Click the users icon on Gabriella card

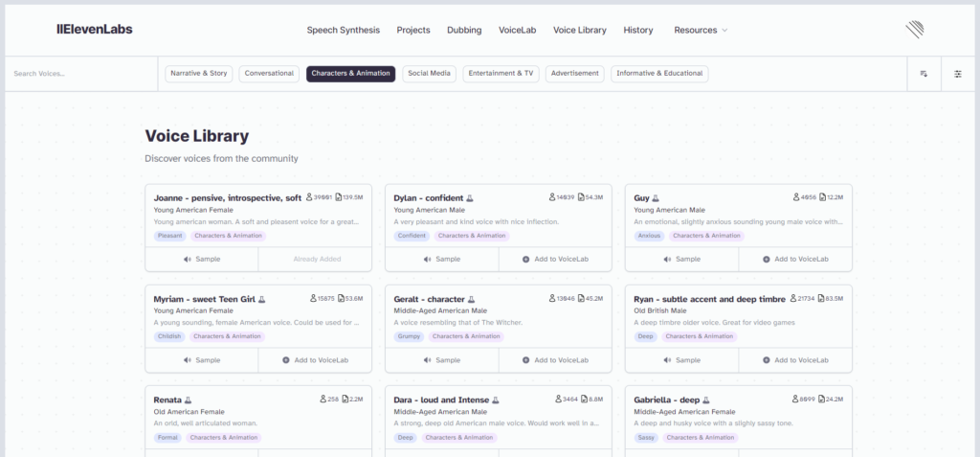click(x=795, y=399)
